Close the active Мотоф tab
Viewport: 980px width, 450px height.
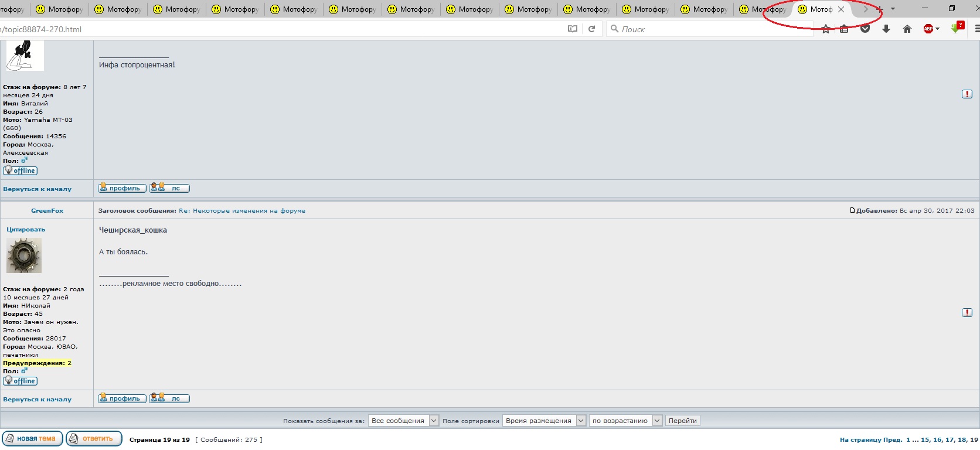841,9
